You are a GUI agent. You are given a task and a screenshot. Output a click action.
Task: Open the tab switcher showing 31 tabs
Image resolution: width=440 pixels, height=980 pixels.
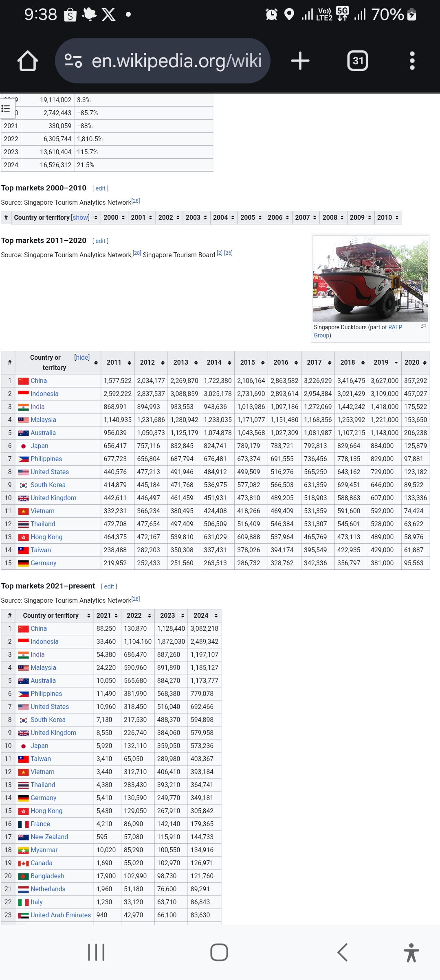point(358,61)
